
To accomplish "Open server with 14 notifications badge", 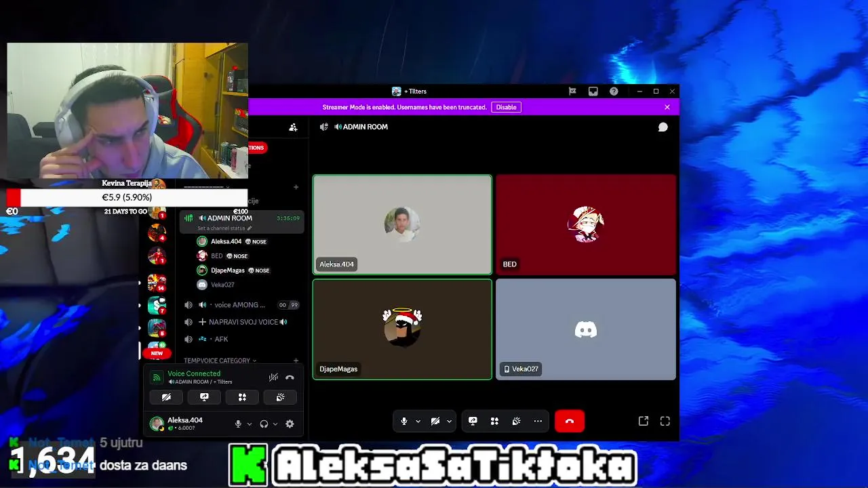I will click(x=157, y=282).
